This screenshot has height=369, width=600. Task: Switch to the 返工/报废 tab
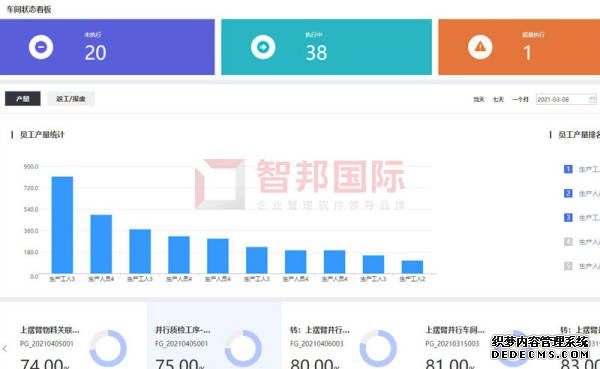pos(71,99)
